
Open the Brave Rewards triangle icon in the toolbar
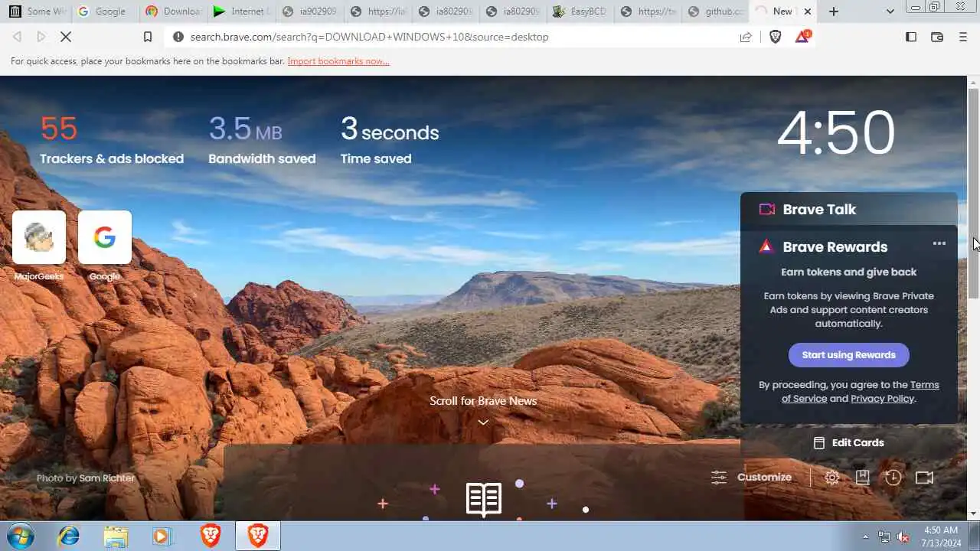(x=802, y=37)
